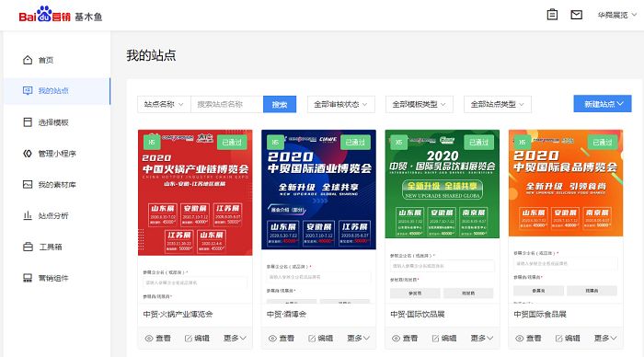Expand the 全部站点类型 dropdown
The height and width of the screenshot is (357, 644).
click(498, 104)
